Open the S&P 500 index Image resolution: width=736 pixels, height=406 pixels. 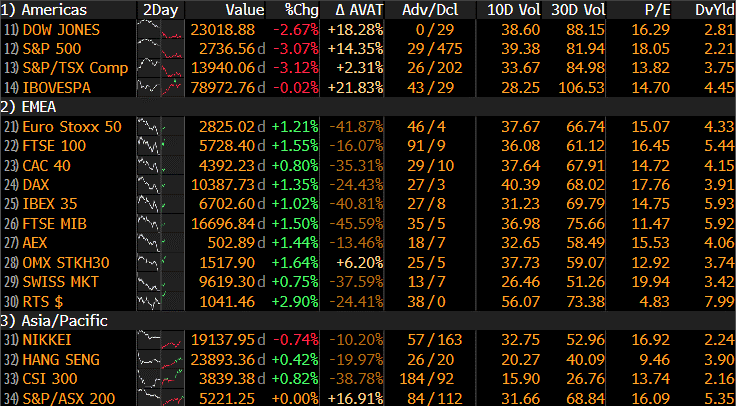pyautogui.click(x=52, y=49)
